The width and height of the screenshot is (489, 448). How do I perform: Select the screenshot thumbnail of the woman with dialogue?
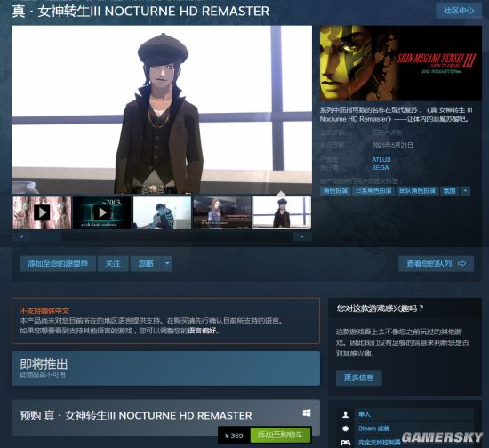click(x=222, y=213)
